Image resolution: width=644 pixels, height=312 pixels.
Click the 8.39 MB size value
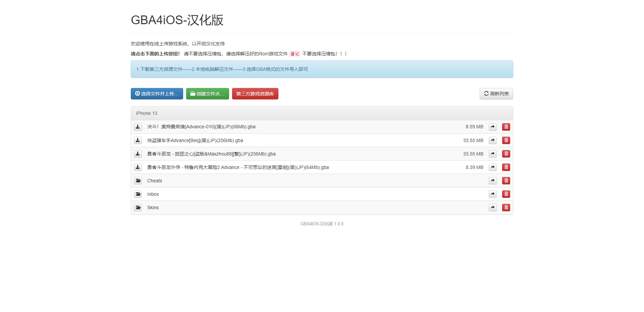(x=474, y=167)
